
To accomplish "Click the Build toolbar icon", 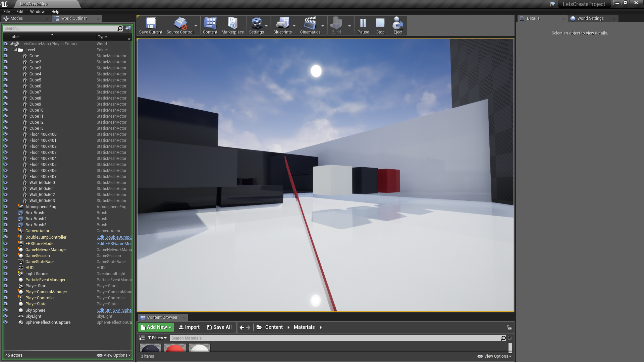I will (336, 25).
